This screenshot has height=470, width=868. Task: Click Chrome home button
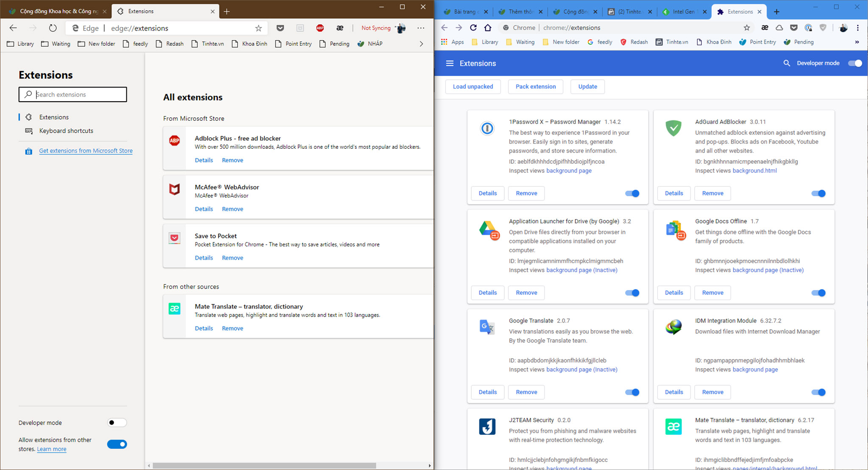pos(488,28)
